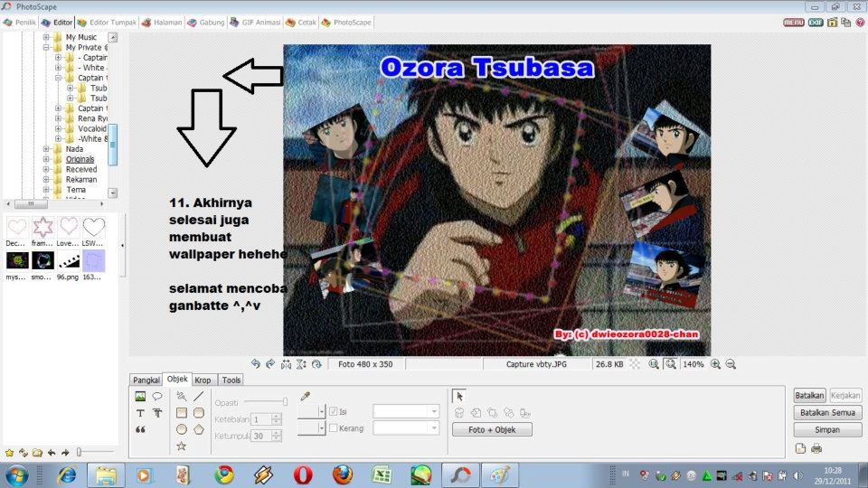Screen dimensions: 868x488
Task: Rotate image with circular arrow icon
Action: (x=316, y=364)
